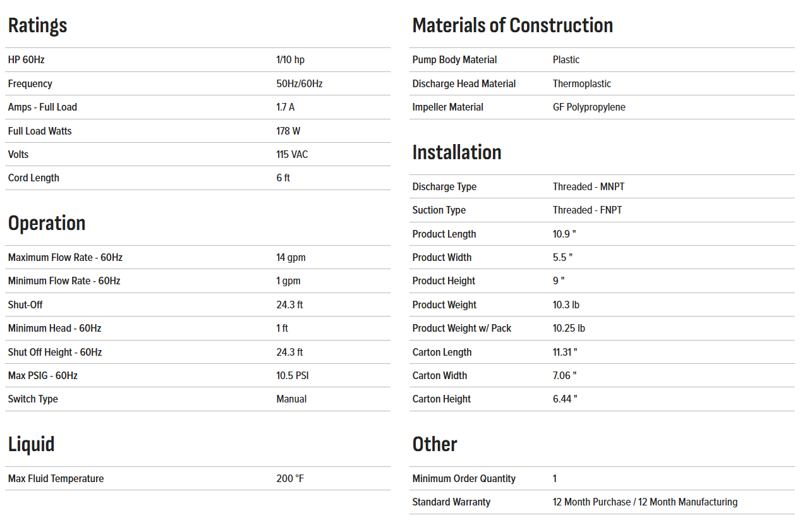This screenshot has height=520, width=812.
Task: Click the Other section heading
Action: click(434, 444)
